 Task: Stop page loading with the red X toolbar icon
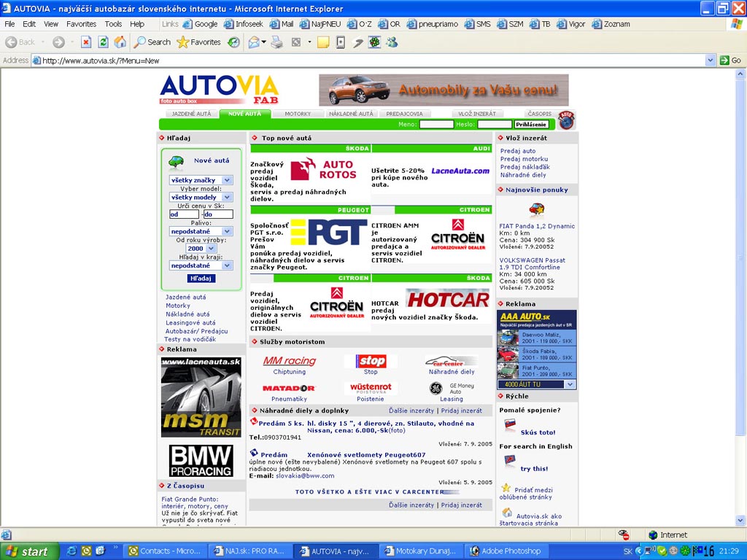[x=86, y=42]
